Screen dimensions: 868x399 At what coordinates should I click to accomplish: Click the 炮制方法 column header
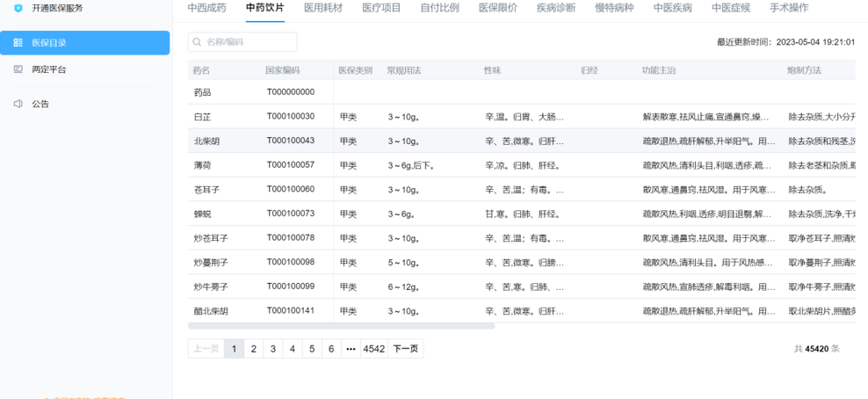coord(805,70)
